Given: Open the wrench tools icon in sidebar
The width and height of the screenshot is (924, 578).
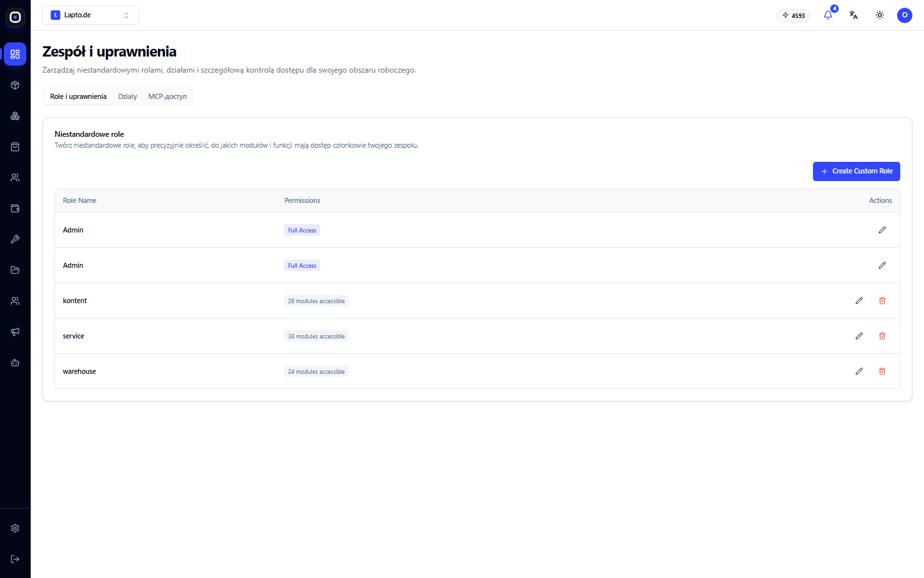Looking at the screenshot, I should (x=15, y=239).
